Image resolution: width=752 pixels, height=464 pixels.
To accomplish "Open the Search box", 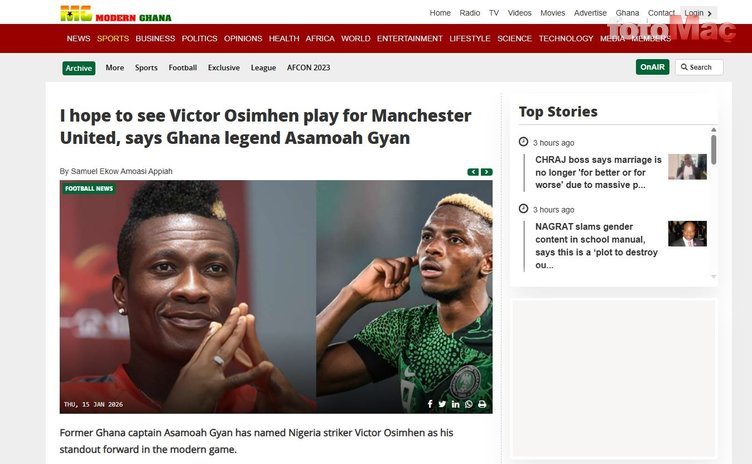I will tap(699, 67).
